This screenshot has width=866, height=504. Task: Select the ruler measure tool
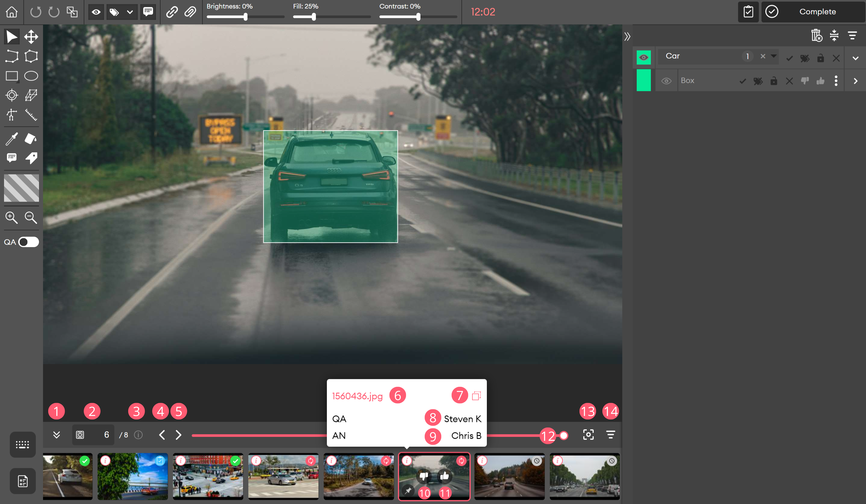click(31, 115)
